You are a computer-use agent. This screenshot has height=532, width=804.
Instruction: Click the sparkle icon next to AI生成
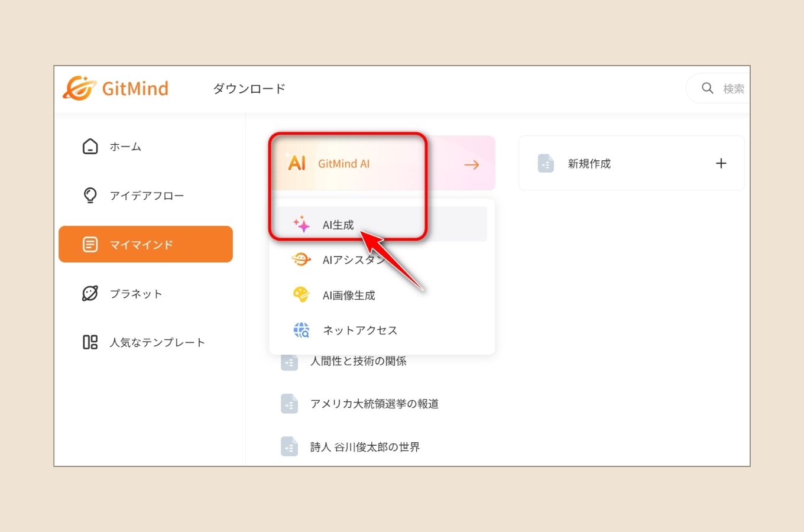pyautogui.click(x=301, y=224)
